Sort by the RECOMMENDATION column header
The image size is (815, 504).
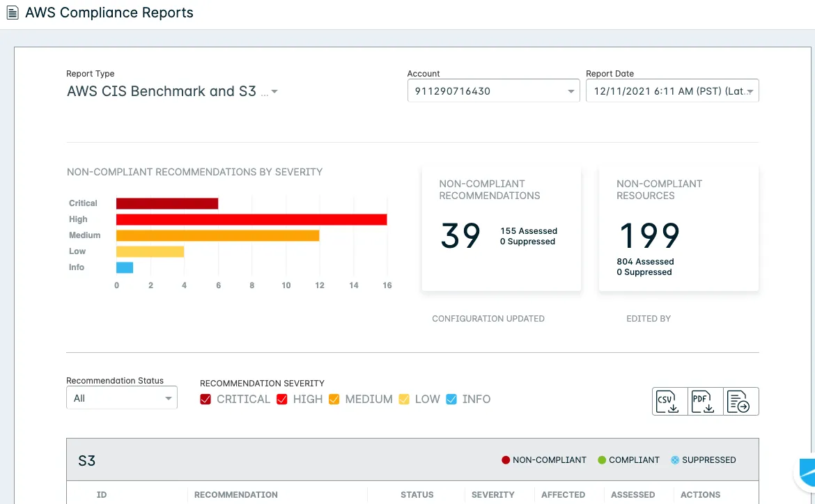[x=236, y=495]
